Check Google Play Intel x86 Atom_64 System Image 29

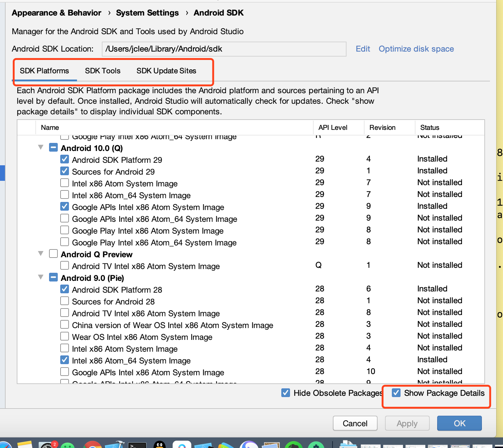tap(65, 242)
